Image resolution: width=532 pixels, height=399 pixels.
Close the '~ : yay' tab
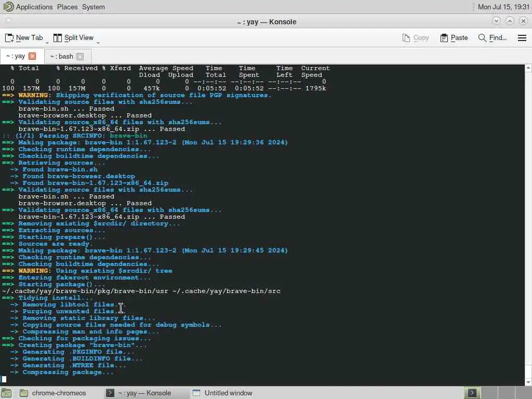(x=32, y=56)
